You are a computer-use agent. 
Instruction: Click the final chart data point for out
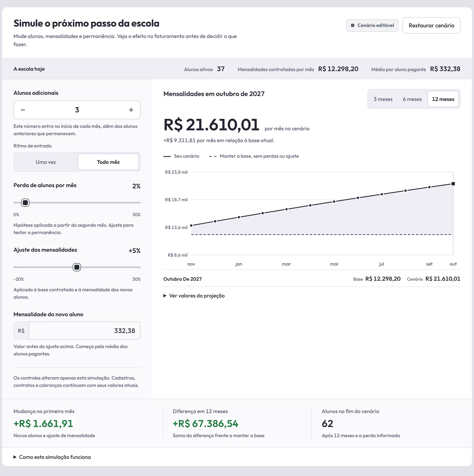pyautogui.click(x=453, y=184)
